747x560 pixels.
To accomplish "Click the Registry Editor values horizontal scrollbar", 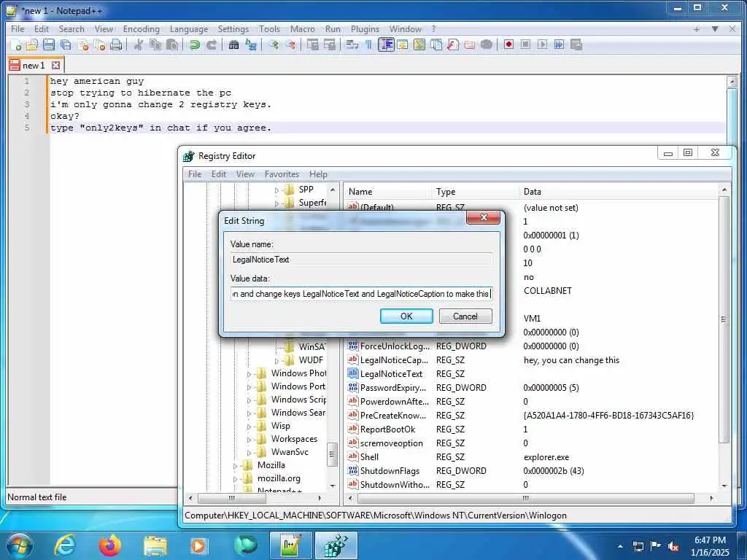I will point(526,498).
